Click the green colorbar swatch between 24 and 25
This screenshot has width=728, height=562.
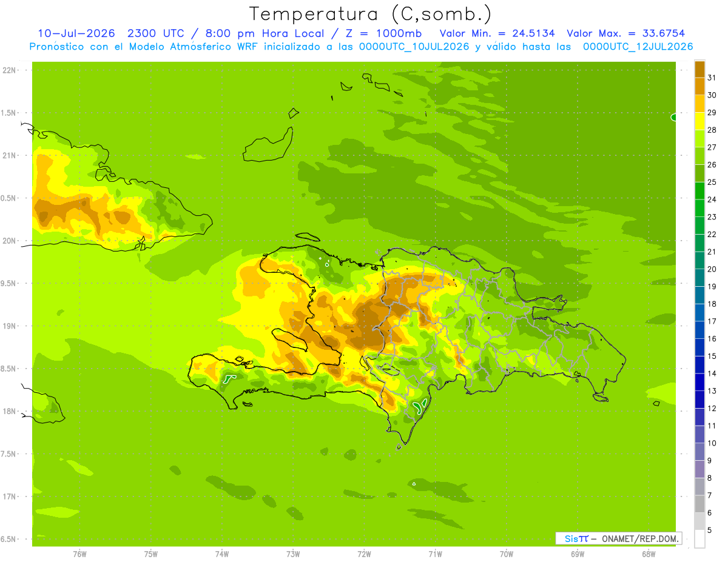click(x=699, y=190)
